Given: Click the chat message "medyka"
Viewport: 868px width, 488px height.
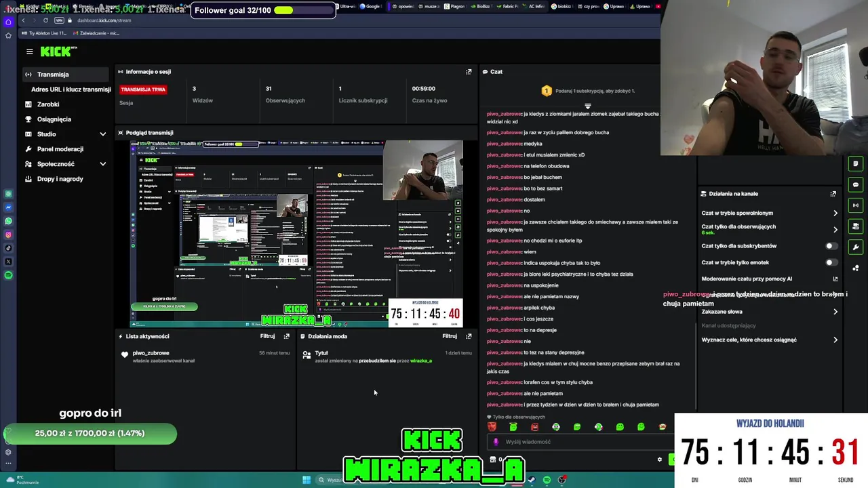Looking at the screenshot, I should point(532,144).
